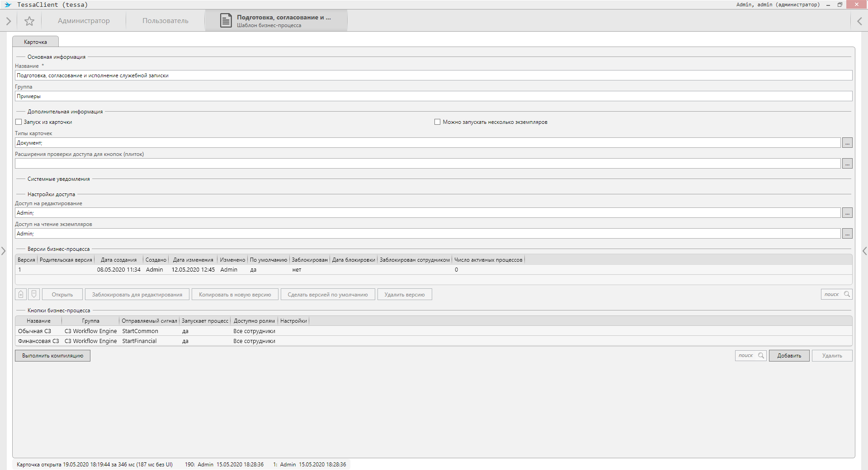Screen dimensions: 868x470
Task: Click the import version icon with plus
Action: [21, 294]
